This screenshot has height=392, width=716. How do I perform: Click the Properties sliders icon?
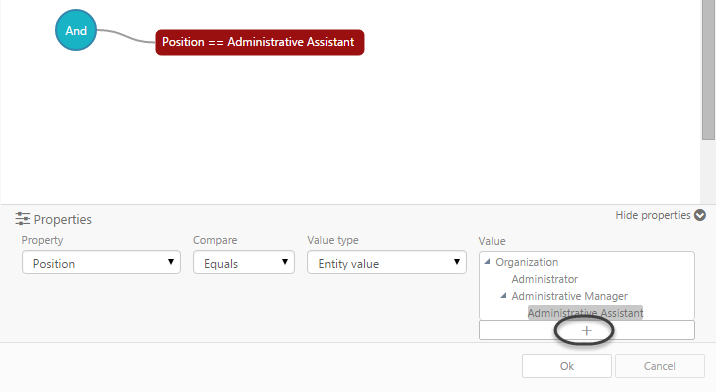tap(22, 219)
